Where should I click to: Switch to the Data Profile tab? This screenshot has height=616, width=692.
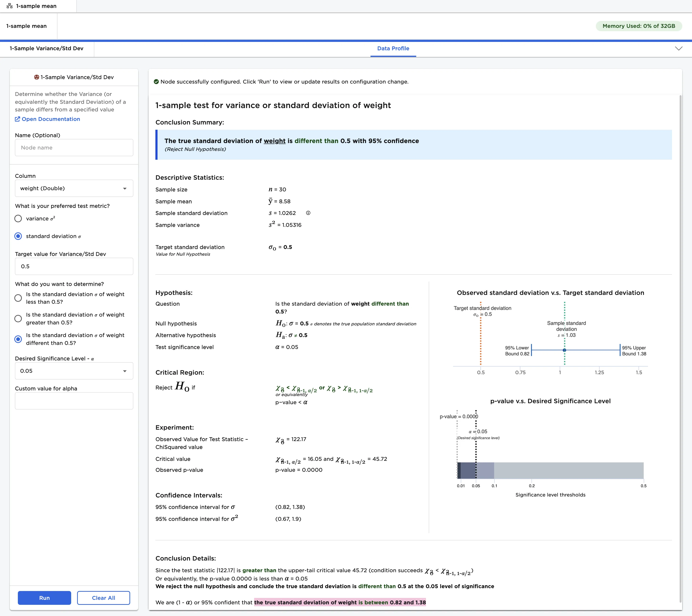click(x=393, y=48)
